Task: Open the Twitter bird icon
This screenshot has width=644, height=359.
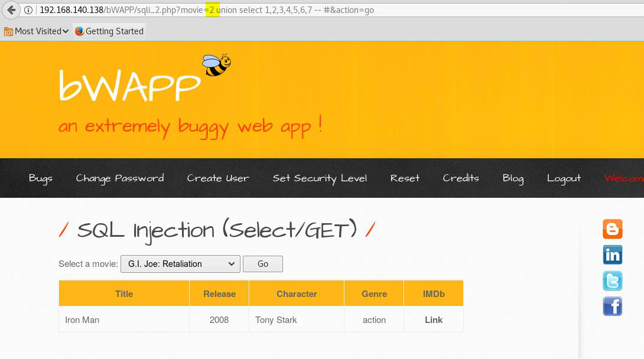Action: tap(612, 280)
